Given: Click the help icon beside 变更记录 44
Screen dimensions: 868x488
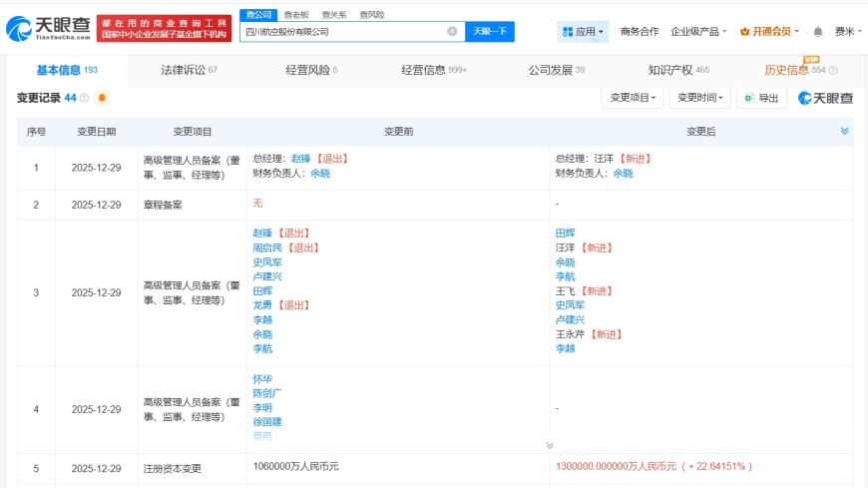Looking at the screenshot, I should [x=84, y=98].
